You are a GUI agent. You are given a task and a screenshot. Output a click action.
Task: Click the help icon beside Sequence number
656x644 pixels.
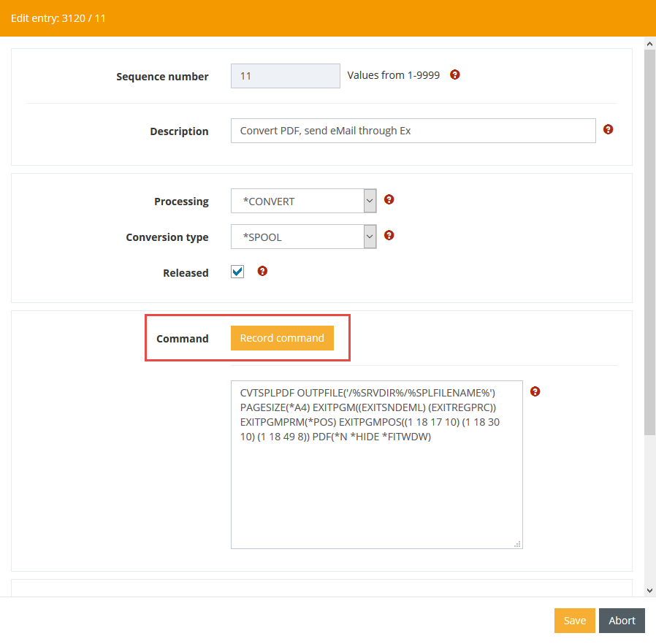click(455, 75)
